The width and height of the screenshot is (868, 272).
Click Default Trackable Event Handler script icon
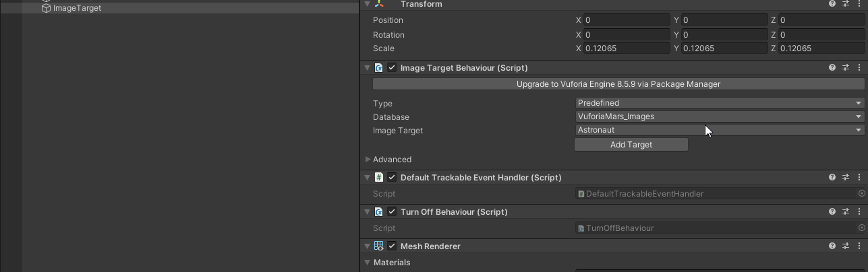379,178
